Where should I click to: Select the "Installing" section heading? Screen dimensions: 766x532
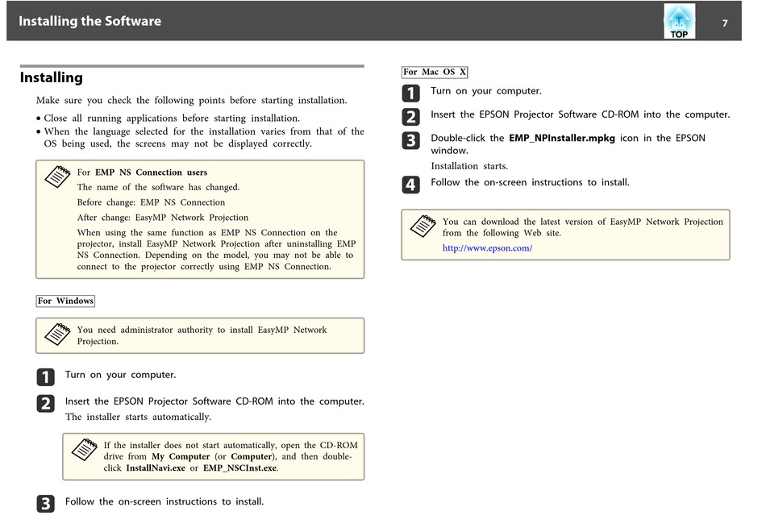[x=52, y=77]
